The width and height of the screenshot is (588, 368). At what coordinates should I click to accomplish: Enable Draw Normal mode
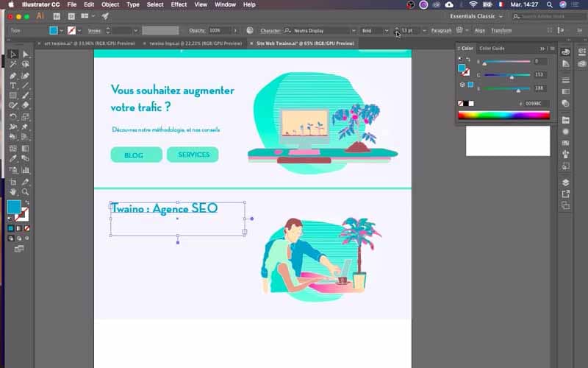[x=11, y=238]
